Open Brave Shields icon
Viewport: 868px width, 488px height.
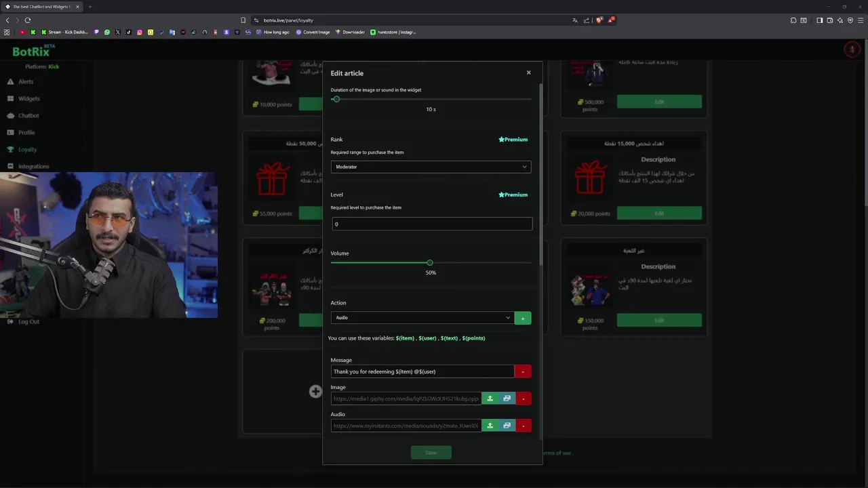599,20
